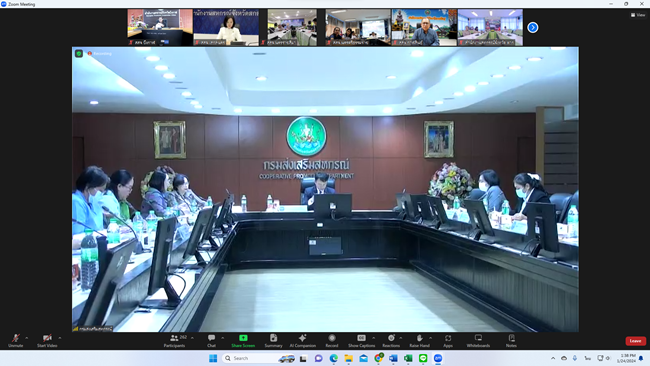Show next participant thumbnails with blue arrow
Screen dimensions: 650x366
pos(533,27)
